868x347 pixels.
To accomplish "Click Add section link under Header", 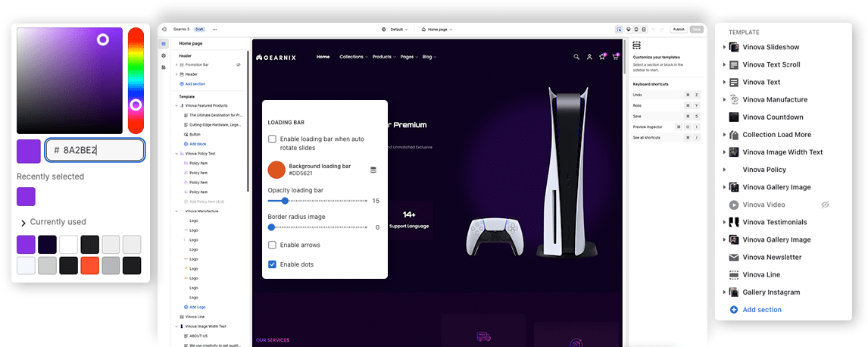I will pyautogui.click(x=192, y=83).
